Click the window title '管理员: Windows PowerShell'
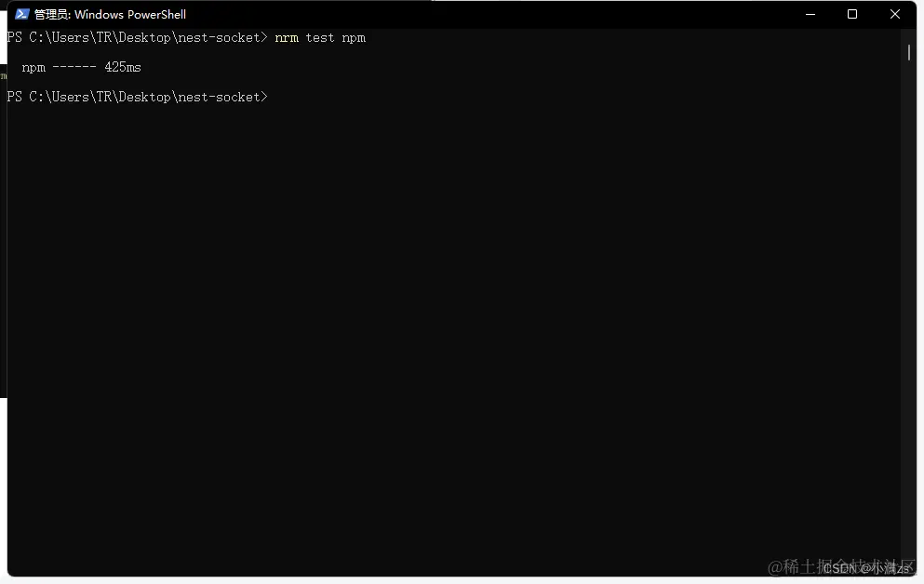This screenshot has width=924, height=584. [x=110, y=14]
